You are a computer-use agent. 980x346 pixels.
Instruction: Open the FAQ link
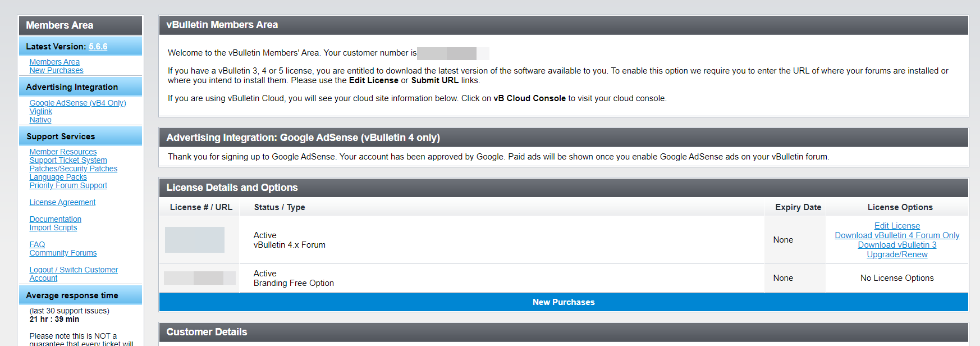point(37,244)
